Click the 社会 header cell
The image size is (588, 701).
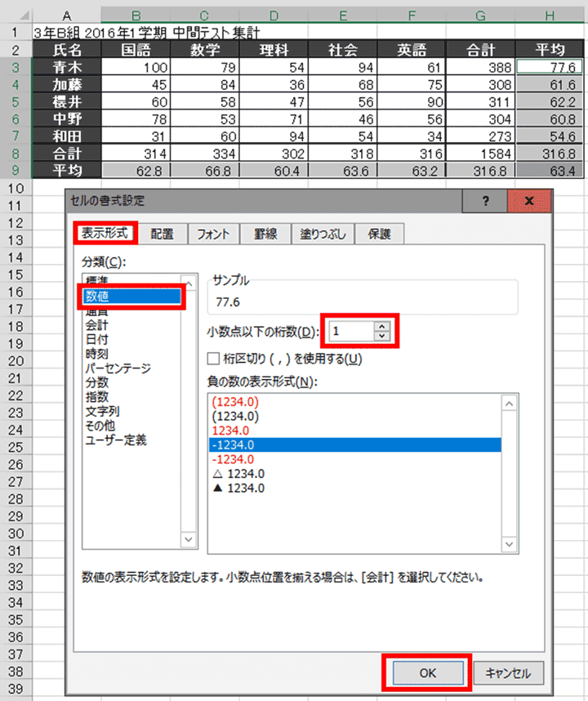coord(343,50)
